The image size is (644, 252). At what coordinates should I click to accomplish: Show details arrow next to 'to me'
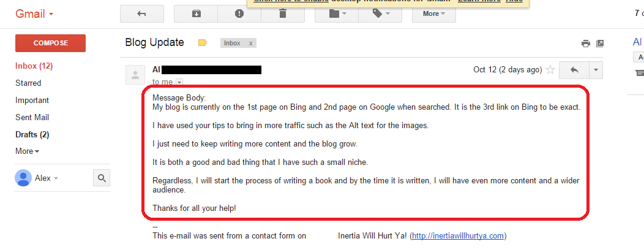coord(179,82)
